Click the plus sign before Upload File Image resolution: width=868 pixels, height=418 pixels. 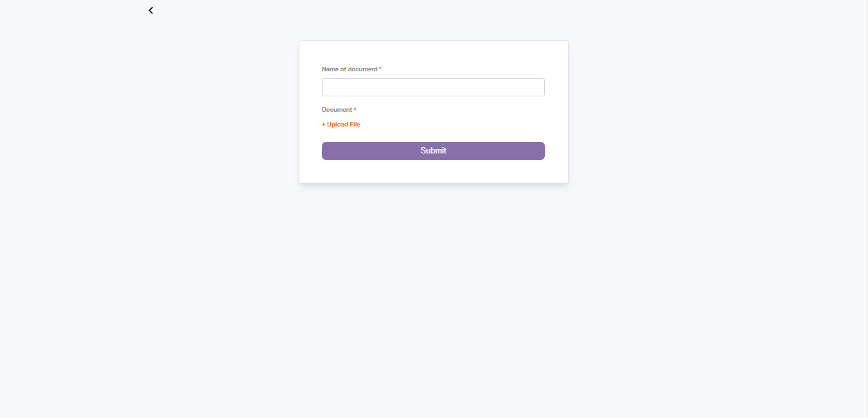[x=324, y=125]
